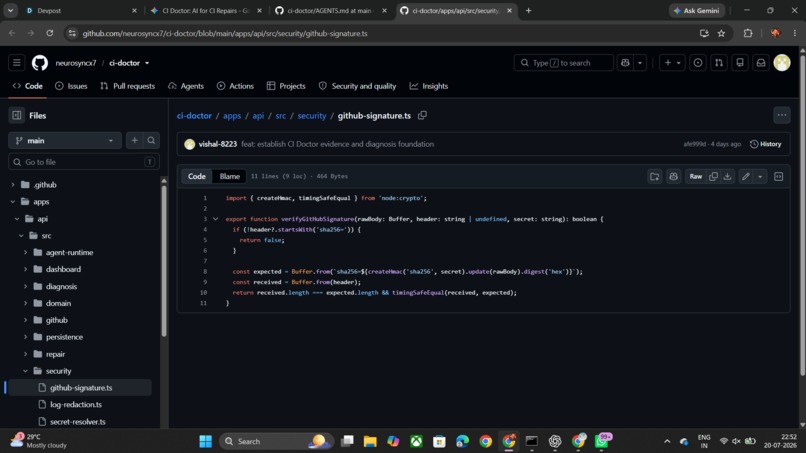Open File Explorer from the taskbar
This screenshot has height=453, width=806.
point(370,441)
